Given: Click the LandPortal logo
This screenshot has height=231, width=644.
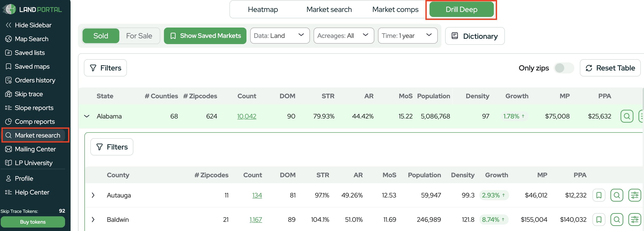Looking at the screenshot, I should 32,9.
